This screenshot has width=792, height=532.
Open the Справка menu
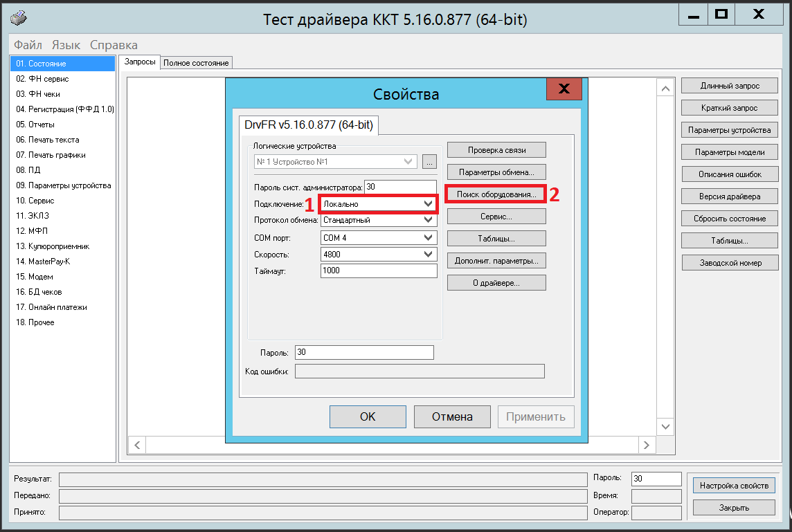pos(114,45)
